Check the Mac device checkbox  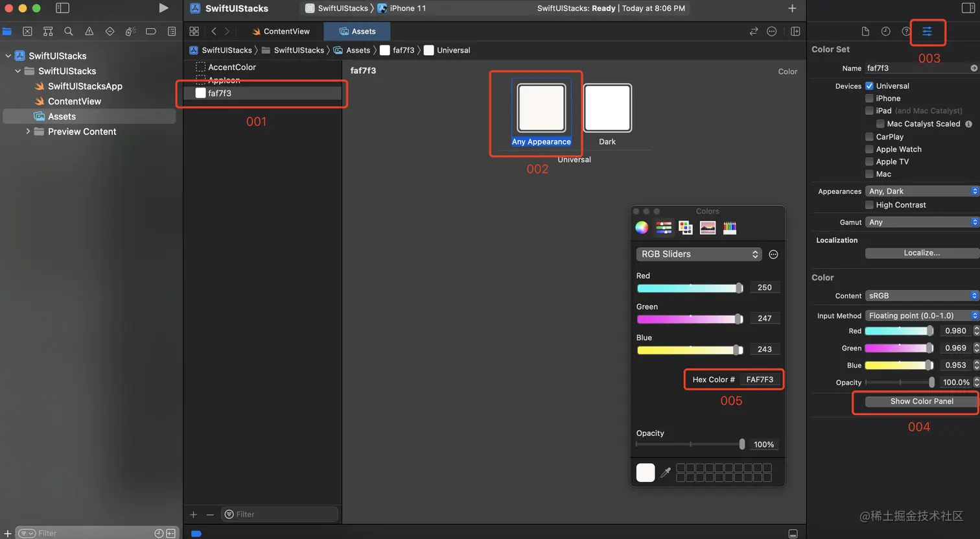click(869, 174)
